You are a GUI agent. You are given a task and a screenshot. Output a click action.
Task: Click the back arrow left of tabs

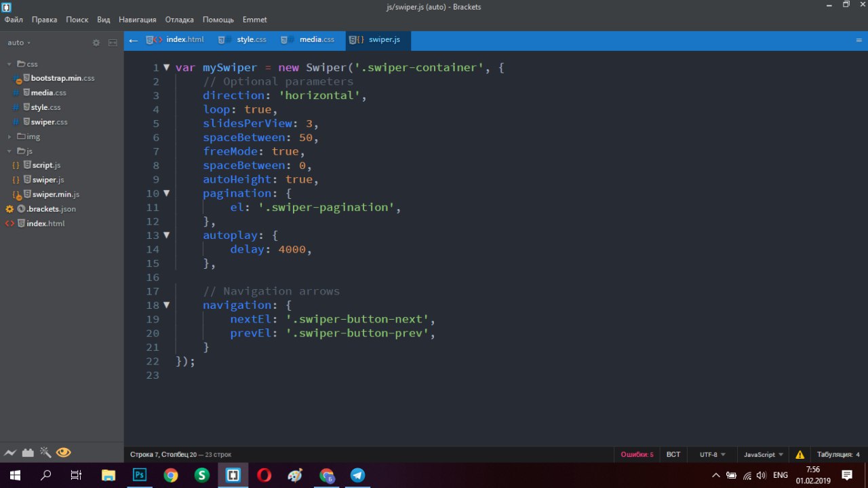(133, 41)
